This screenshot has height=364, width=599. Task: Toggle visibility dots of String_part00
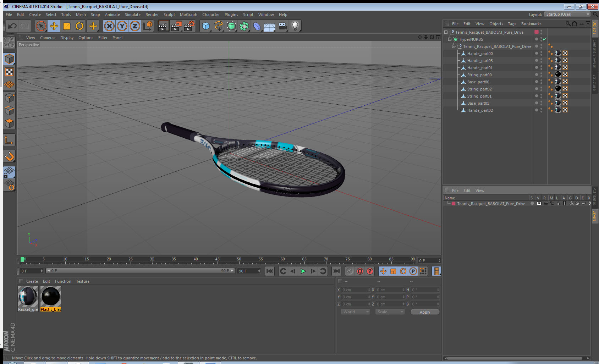(541, 75)
